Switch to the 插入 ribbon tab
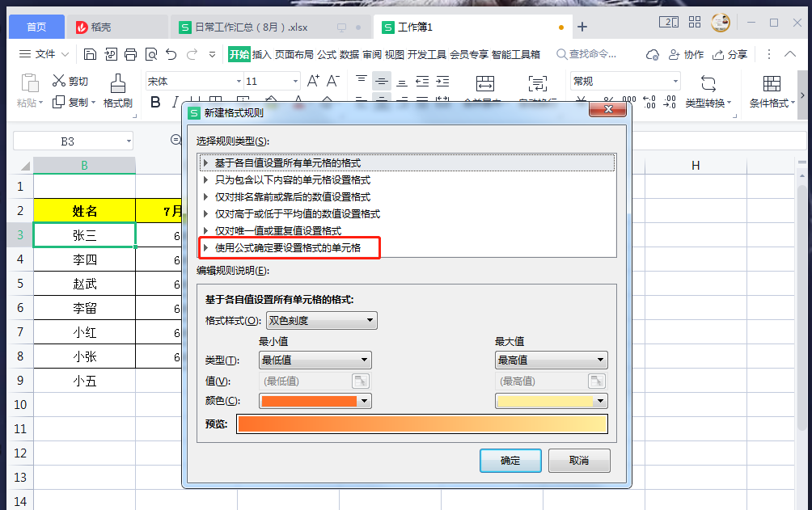 (x=261, y=54)
